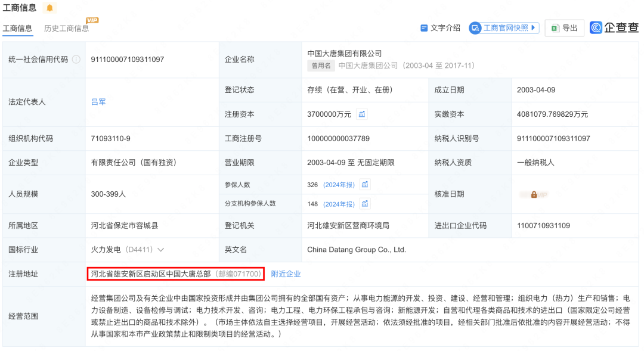Select the 企业类型 value 有限责任公司（国有独资）
This screenshot has width=644, height=351.
click(x=134, y=163)
